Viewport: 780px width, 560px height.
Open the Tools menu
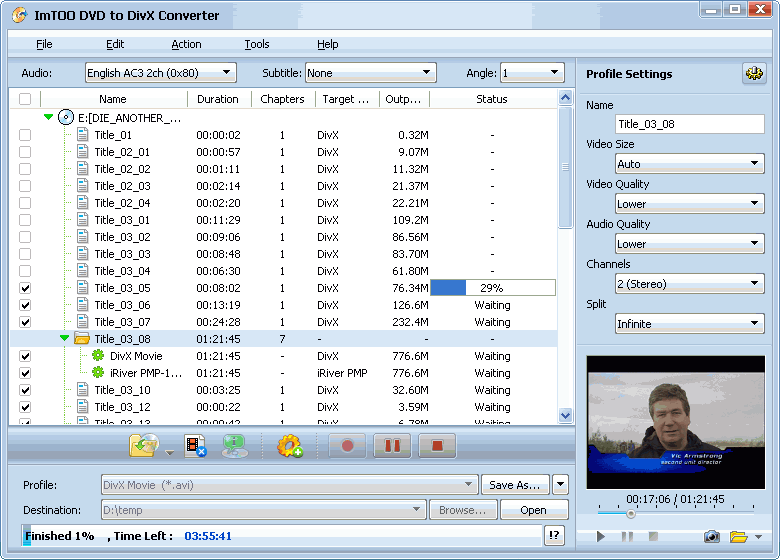[257, 44]
